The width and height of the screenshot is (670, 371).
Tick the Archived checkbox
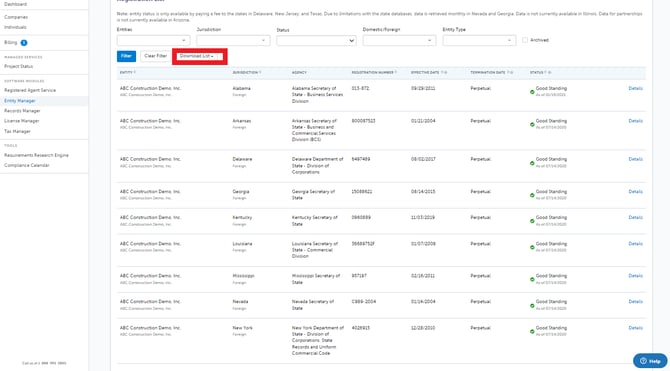coord(525,40)
